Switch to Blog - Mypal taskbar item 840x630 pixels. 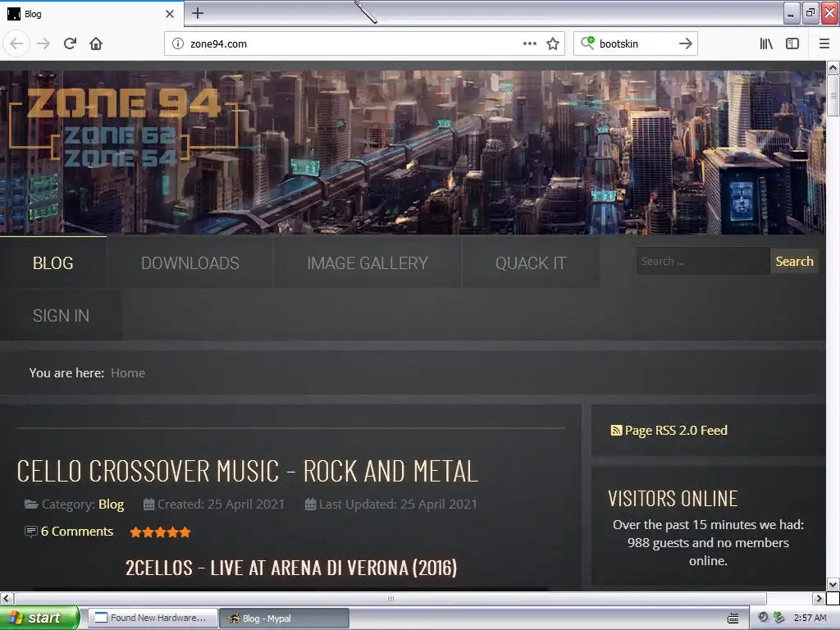[x=284, y=618]
